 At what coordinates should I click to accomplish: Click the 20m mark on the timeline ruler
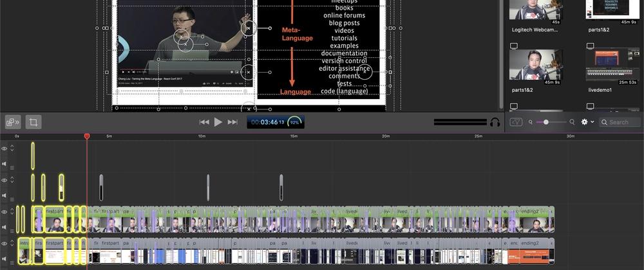(x=386, y=136)
